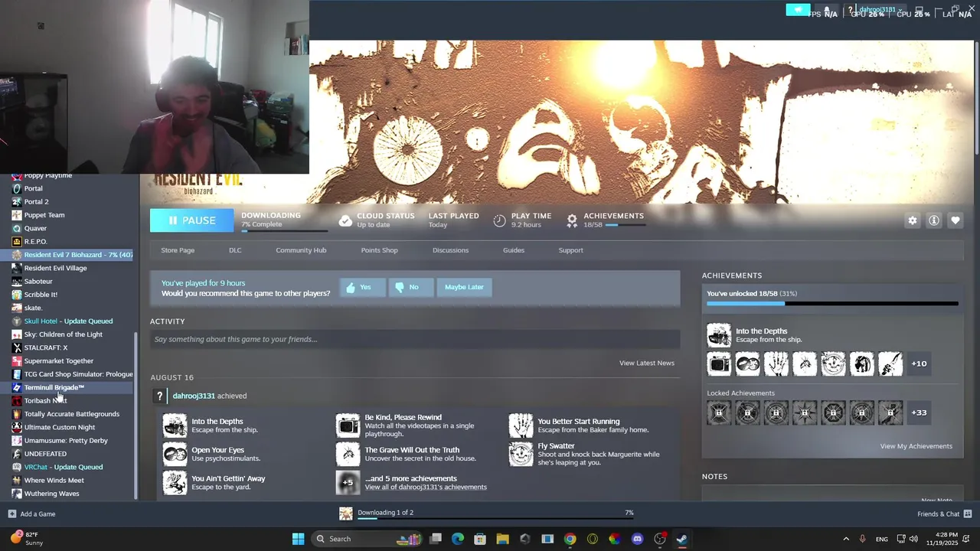Image resolution: width=980 pixels, height=551 pixels.
Task: Open Google Chrome from taskbar
Action: 570,539
